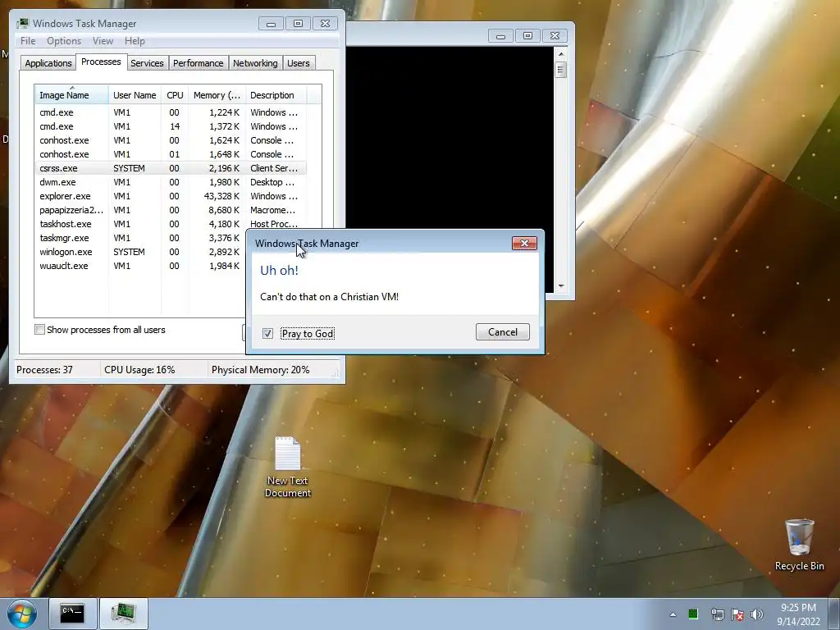This screenshot has width=840, height=630.
Task: Select the dwm.exe process row
Action: pyautogui.click(x=171, y=182)
